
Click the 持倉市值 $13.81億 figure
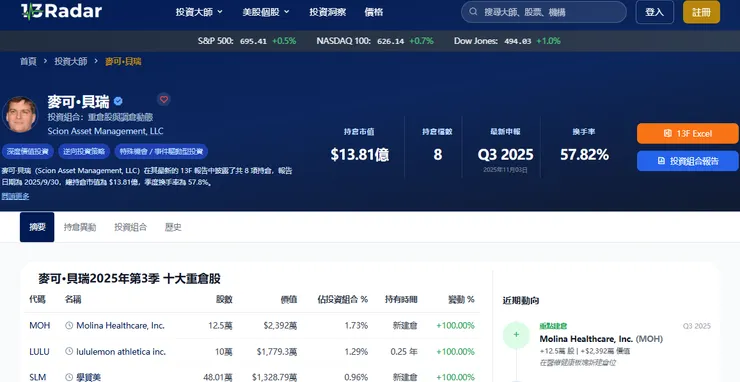click(360, 155)
